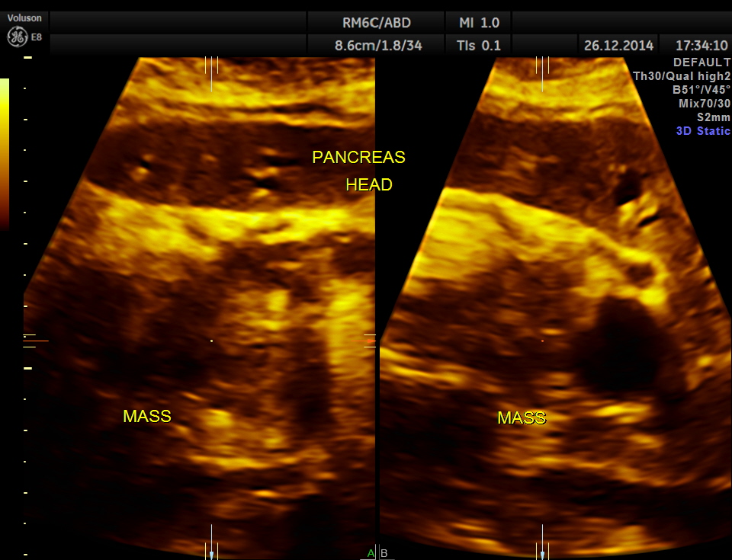Image resolution: width=732 pixels, height=560 pixels.
Task: Click the top plane marker in right panel
Action: pos(542,73)
